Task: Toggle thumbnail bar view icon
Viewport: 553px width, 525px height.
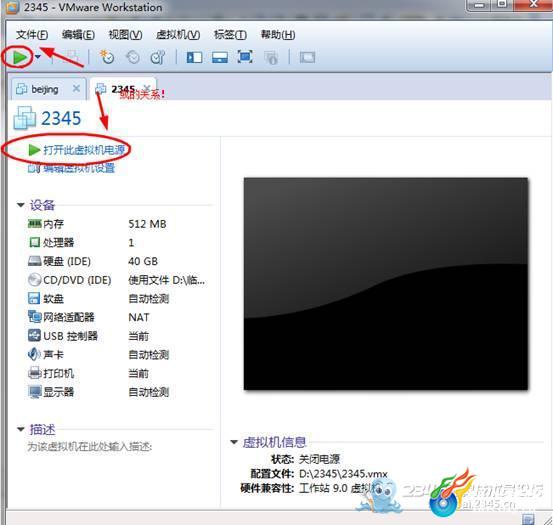Action: 220,57
